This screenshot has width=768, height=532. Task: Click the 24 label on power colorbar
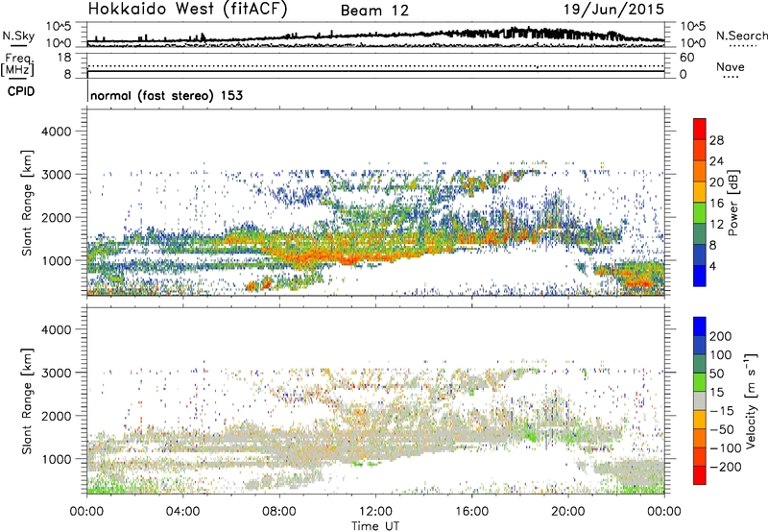point(716,161)
